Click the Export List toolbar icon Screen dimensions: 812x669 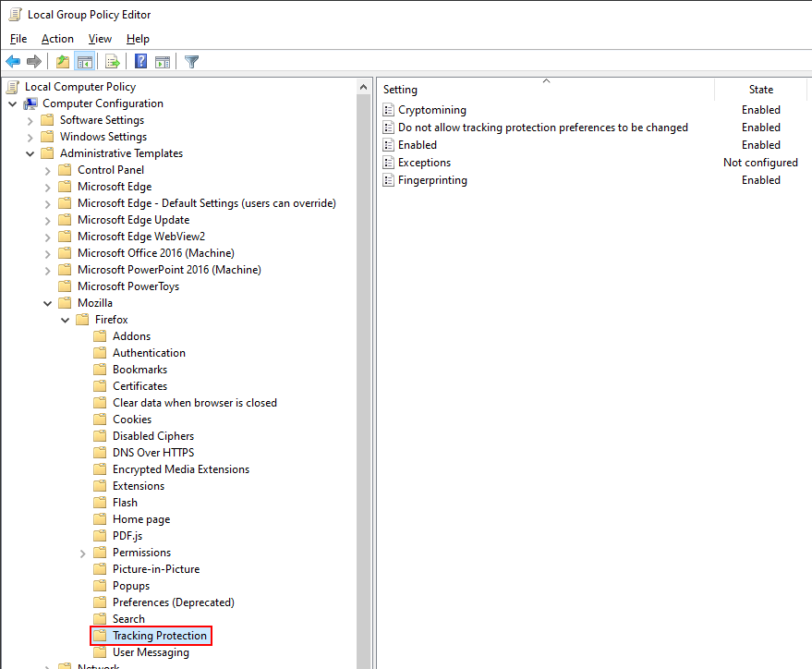113,62
